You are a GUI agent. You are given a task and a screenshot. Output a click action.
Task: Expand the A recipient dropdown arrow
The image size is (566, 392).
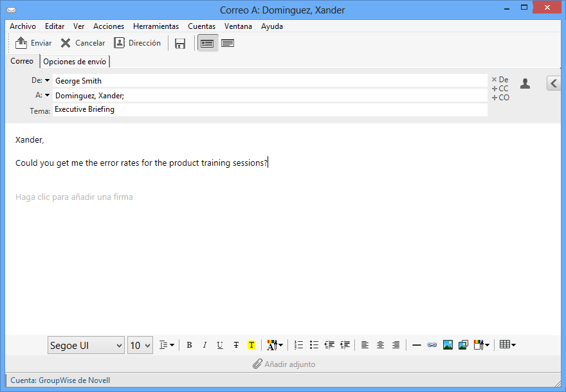48,95
